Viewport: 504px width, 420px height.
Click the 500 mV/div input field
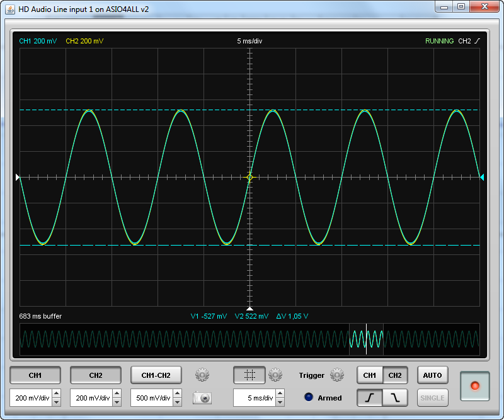(x=152, y=398)
